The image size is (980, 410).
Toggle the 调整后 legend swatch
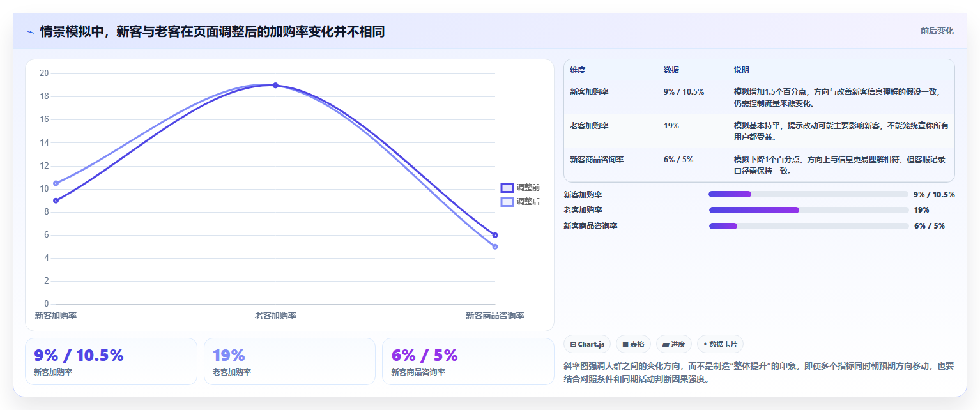point(507,202)
